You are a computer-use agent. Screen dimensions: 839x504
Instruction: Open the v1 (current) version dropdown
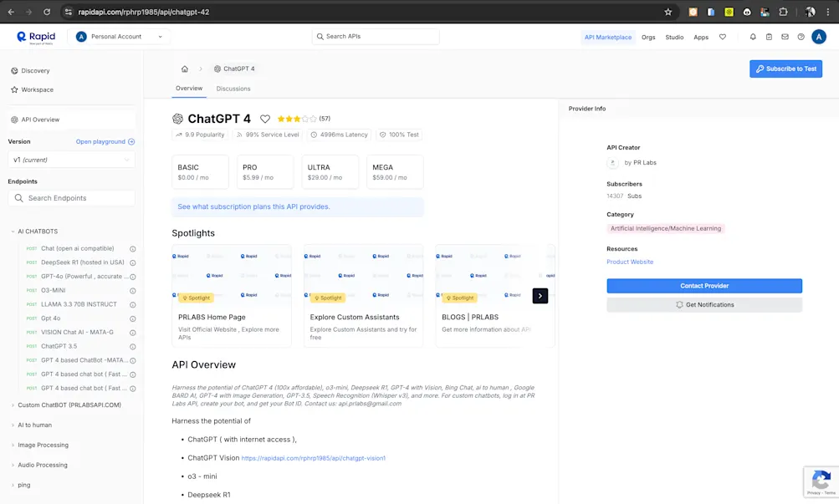(x=71, y=160)
